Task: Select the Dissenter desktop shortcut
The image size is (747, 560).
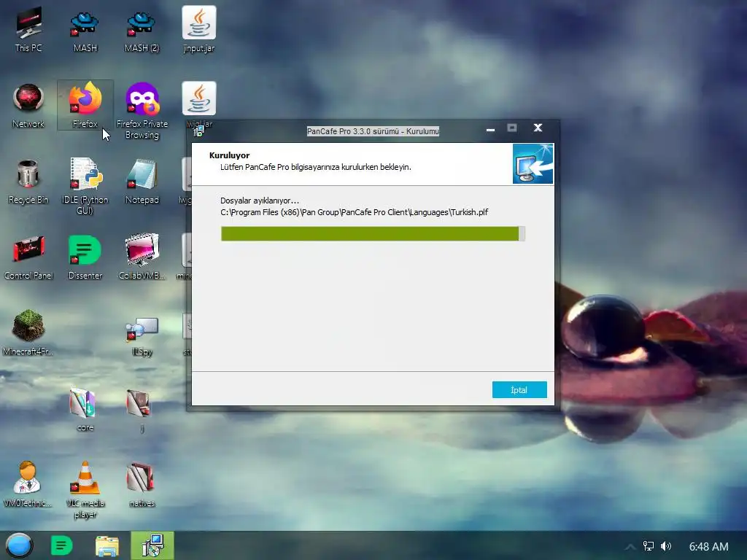Action: 85,257
